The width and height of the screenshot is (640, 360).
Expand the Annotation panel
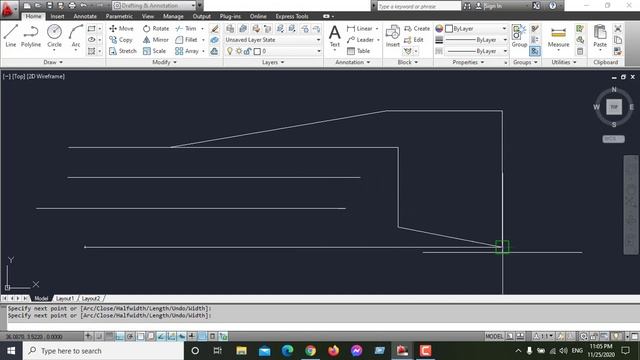(353, 62)
